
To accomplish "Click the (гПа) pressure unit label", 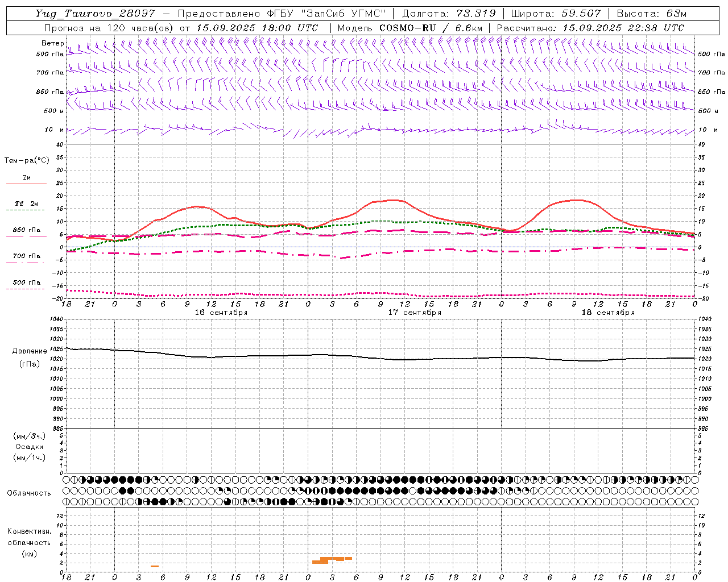I will coord(30,364).
